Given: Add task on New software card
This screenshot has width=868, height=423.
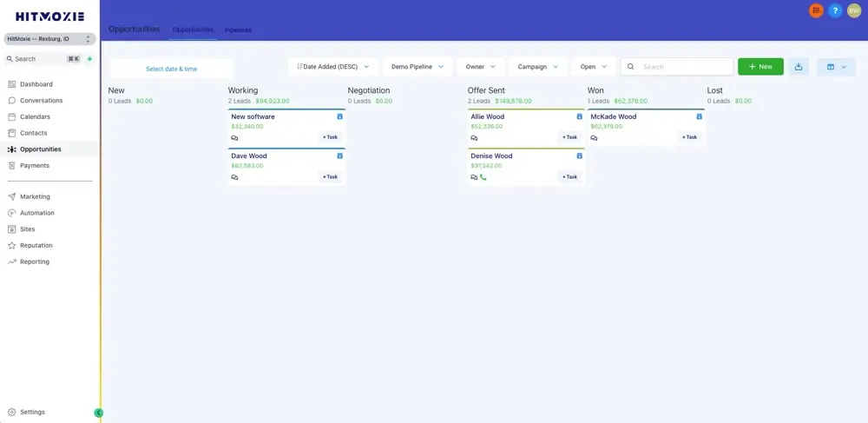Looking at the screenshot, I should pyautogui.click(x=331, y=137).
